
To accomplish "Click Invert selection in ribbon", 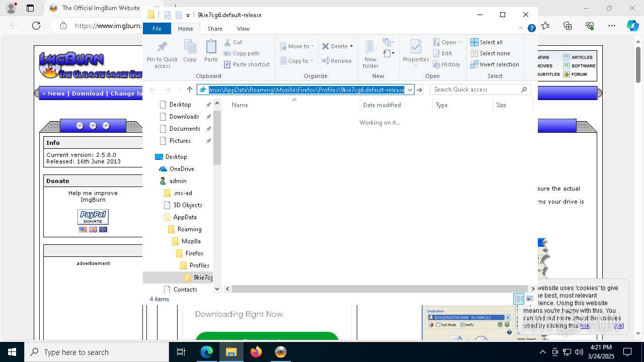I will [x=495, y=64].
